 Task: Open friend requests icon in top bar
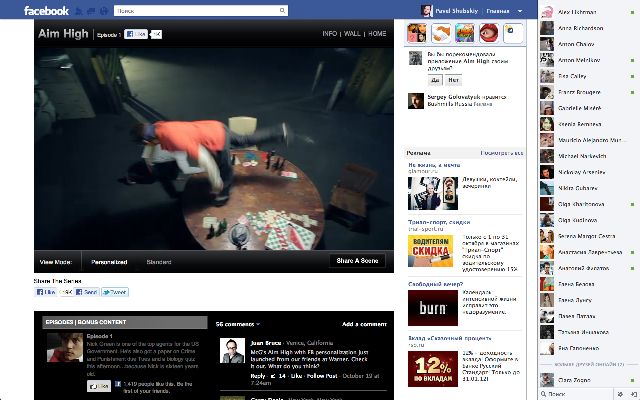pos(79,11)
